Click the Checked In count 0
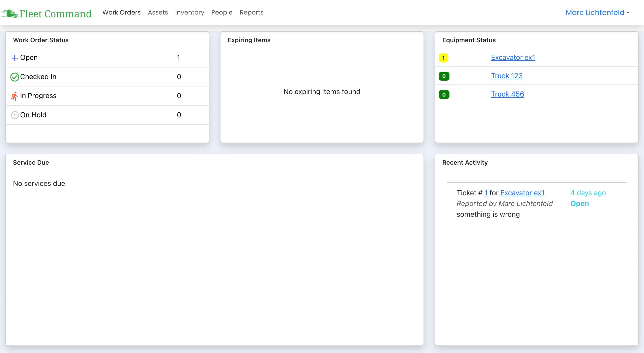Screen dimensions: 644x353 (179, 77)
